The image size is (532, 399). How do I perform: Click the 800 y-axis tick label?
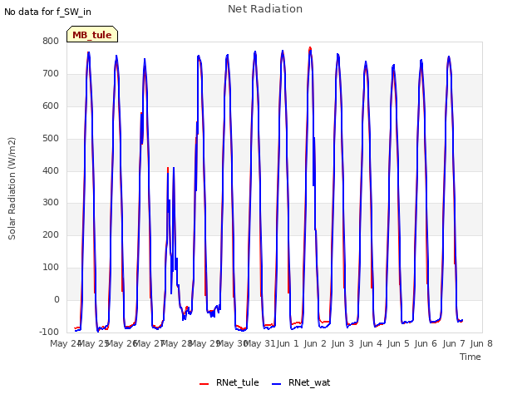tap(51, 41)
